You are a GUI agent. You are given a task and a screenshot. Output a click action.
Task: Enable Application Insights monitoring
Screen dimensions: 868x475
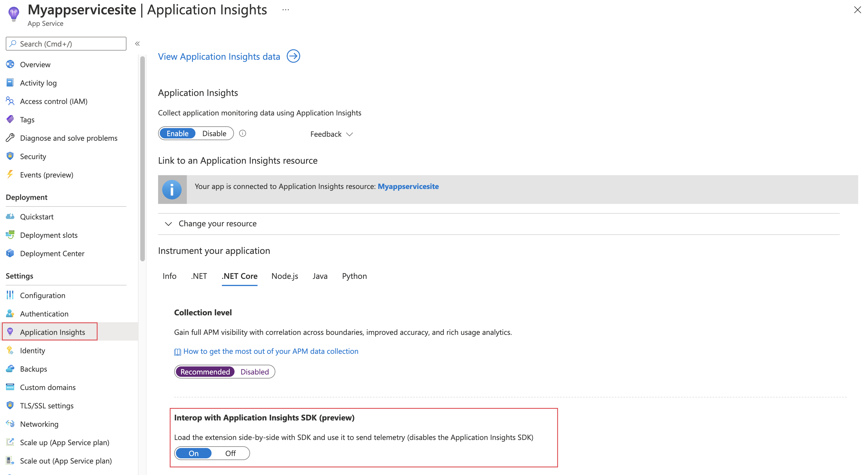click(x=177, y=133)
